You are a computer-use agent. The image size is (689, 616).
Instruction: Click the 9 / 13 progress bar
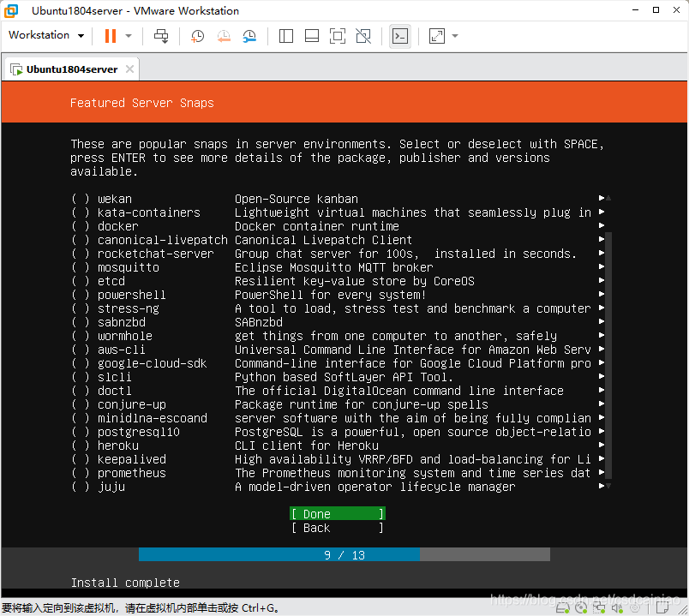pyautogui.click(x=344, y=554)
